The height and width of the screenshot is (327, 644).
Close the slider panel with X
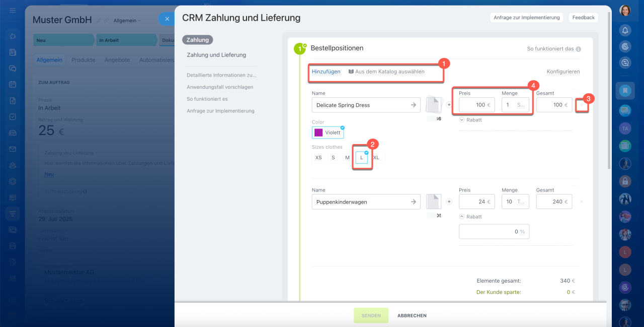point(167,19)
